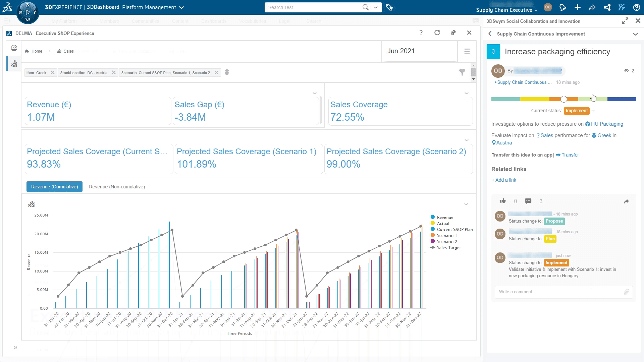Click the 3DS logo in top bar
This screenshot has width=644, height=362.
click(x=7, y=7)
